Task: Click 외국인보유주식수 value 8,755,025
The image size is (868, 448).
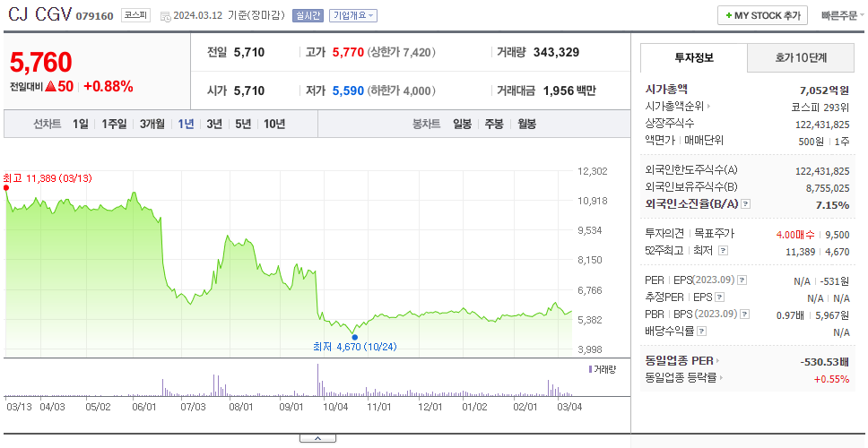Action: [828, 188]
